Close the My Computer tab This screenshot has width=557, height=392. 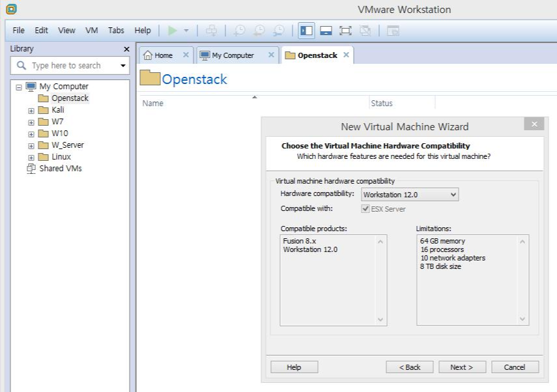(271, 55)
